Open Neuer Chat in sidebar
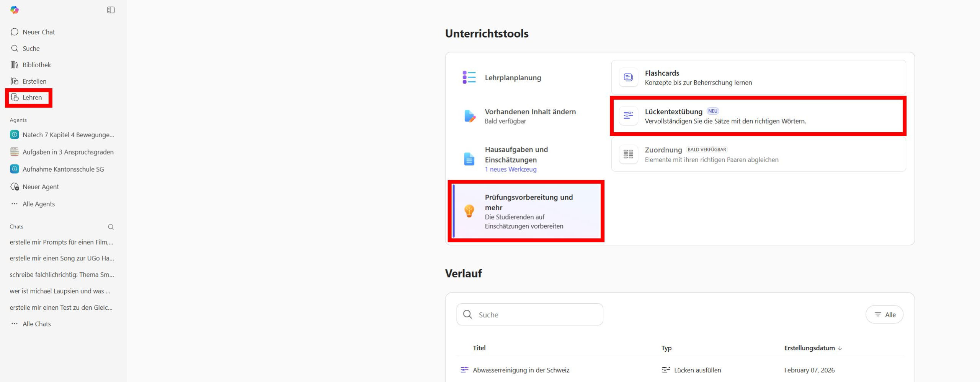The width and height of the screenshot is (980, 382). (x=38, y=32)
